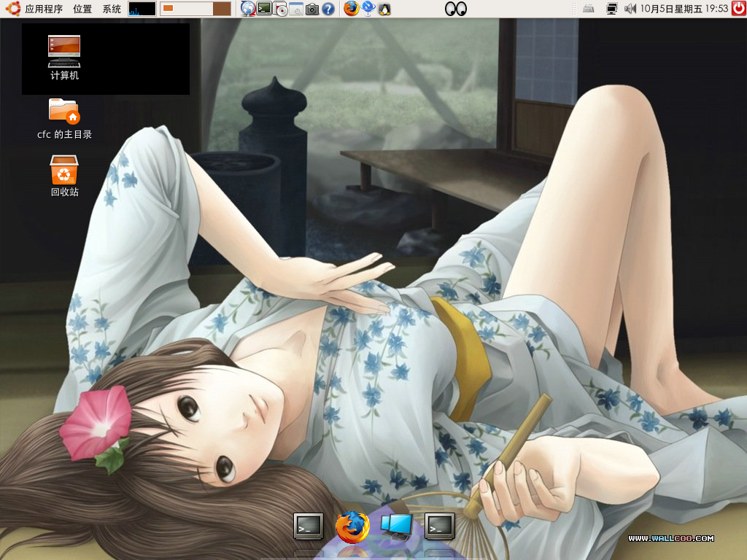Open the 位置 (Places) menu
747x560 pixels.
tap(82, 9)
